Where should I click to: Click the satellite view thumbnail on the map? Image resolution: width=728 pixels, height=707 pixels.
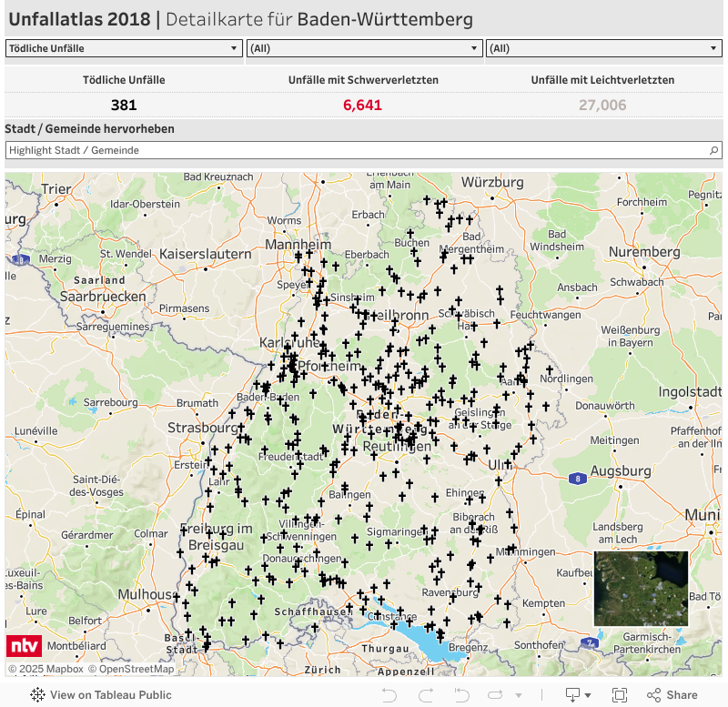[641, 589]
